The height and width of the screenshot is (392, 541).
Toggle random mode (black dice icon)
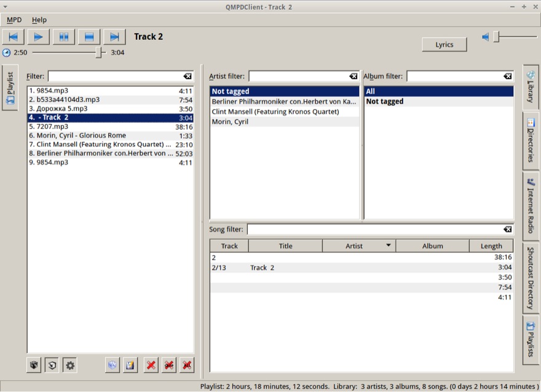tap(34, 365)
